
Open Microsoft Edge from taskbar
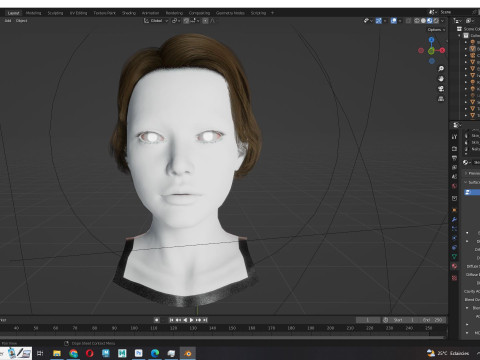tap(155, 353)
